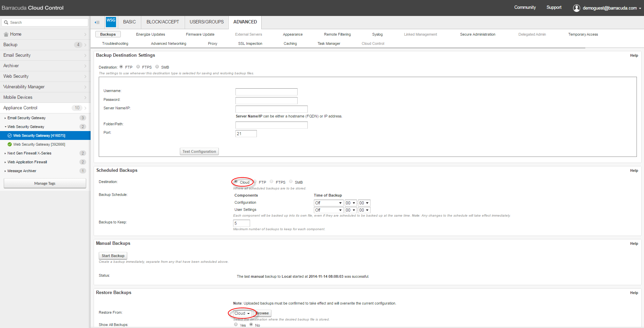Choose No for Show All Backups
The width and height of the screenshot is (644, 328).
point(251,325)
